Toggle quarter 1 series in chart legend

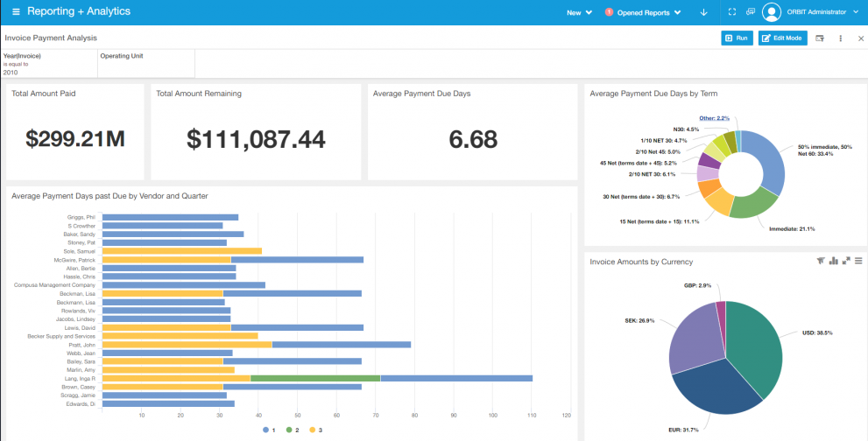(x=270, y=430)
